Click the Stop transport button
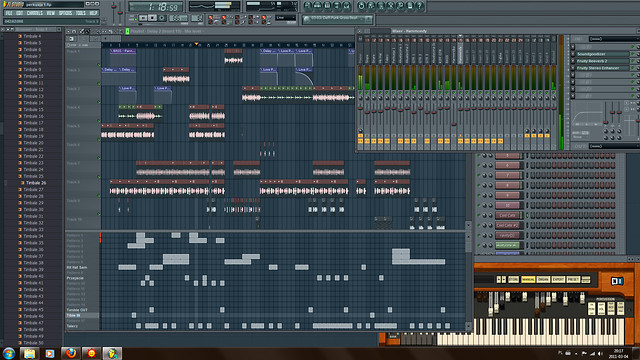Viewport: 640px width, 360px height. 152,18
